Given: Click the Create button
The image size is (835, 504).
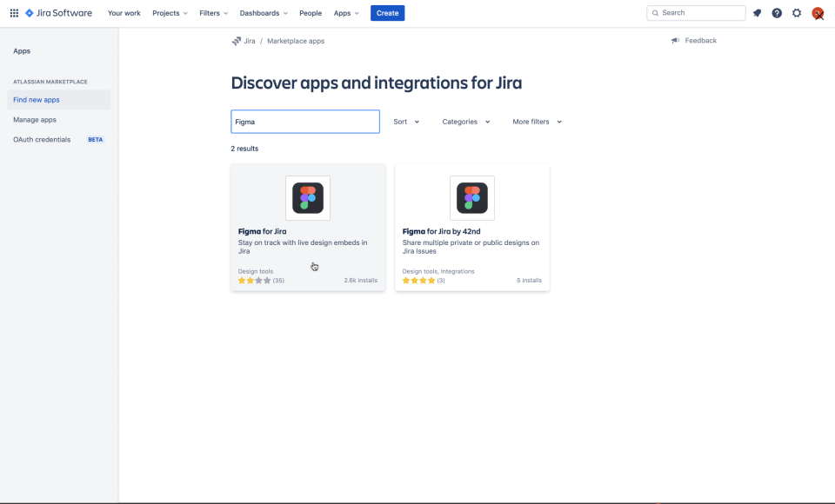Looking at the screenshot, I should 387,12.
